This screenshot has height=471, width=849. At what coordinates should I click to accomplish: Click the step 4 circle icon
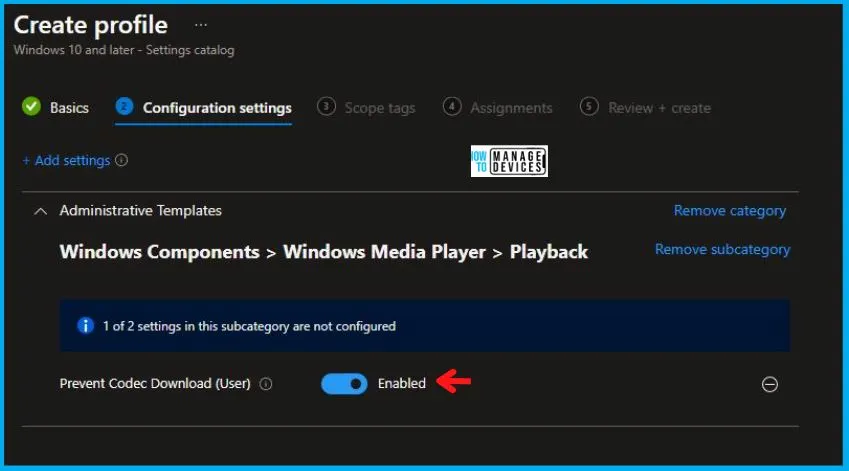click(x=452, y=107)
